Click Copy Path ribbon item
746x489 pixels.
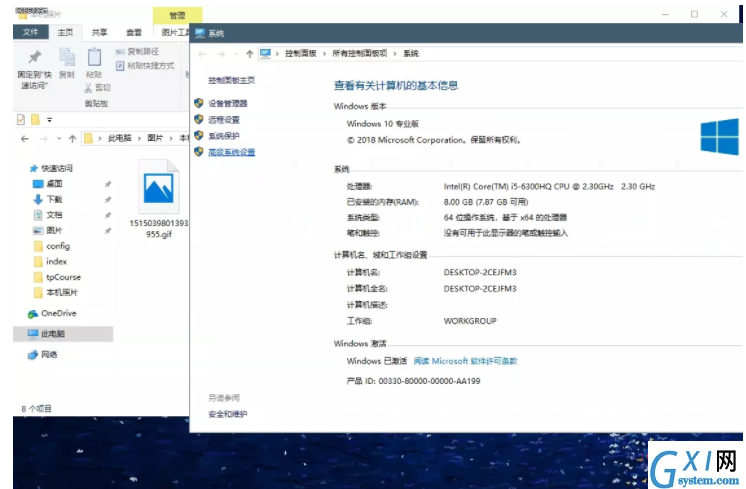pyautogui.click(x=137, y=51)
